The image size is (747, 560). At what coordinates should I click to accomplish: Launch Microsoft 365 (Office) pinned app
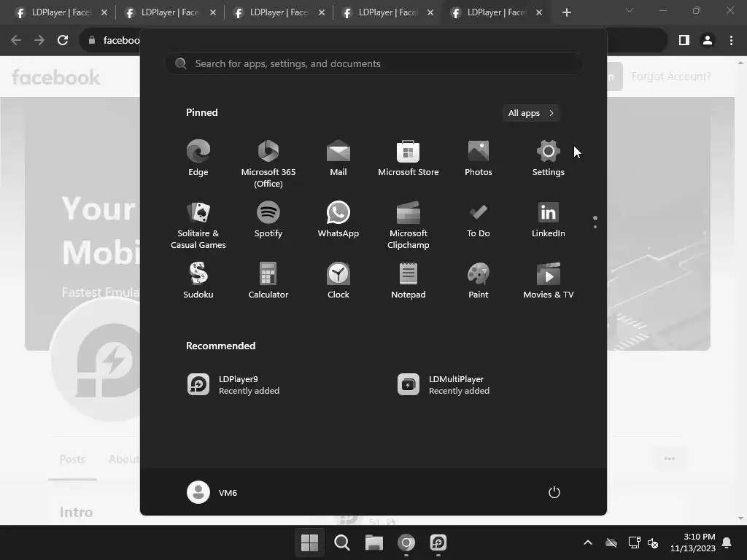[x=268, y=164]
